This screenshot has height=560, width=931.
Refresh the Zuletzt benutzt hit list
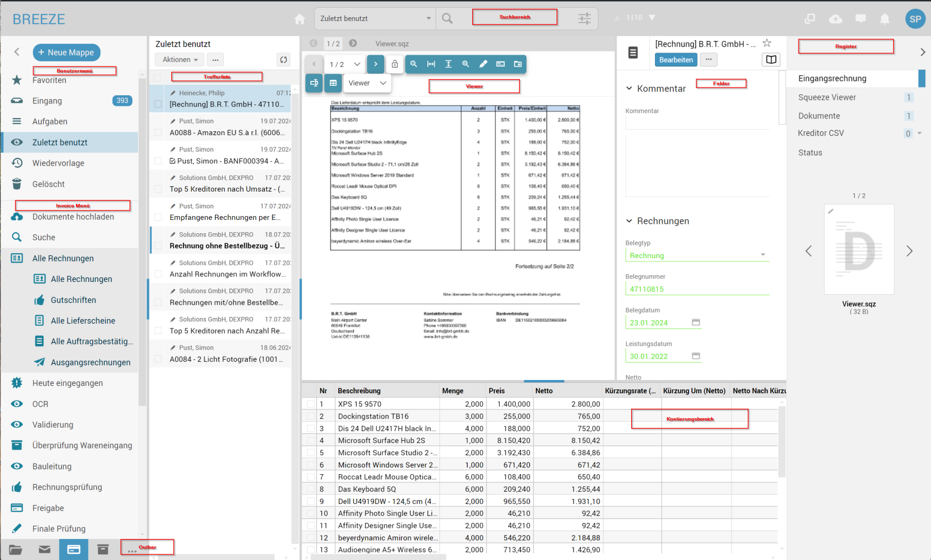click(x=284, y=60)
